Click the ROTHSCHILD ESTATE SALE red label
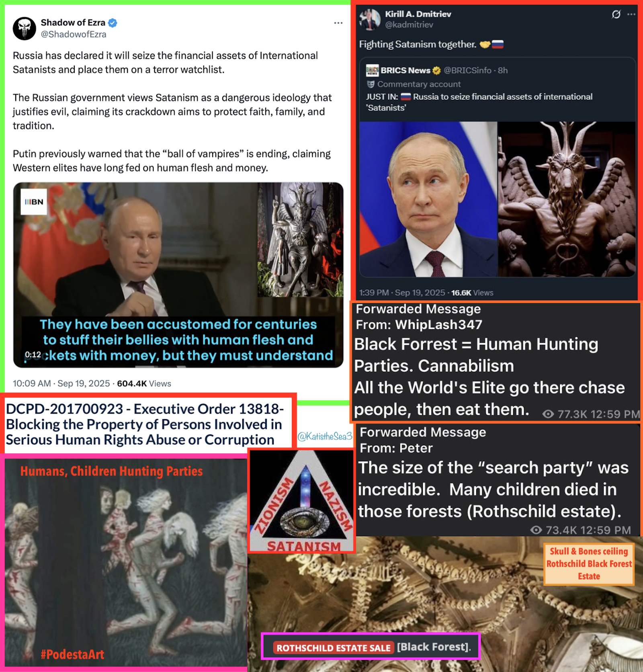The width and height of the screenshot is (643, 672). (334, 647)
